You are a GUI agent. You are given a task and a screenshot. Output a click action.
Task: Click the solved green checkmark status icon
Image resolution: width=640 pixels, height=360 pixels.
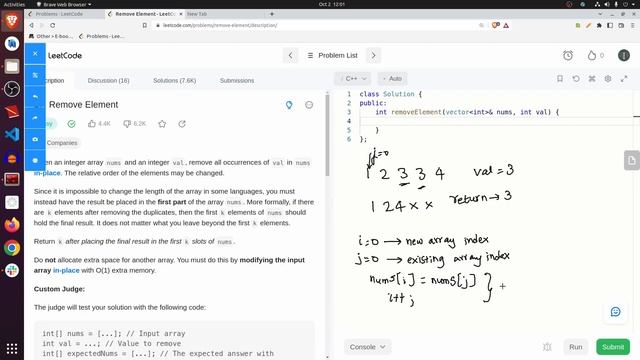point(71,124)
